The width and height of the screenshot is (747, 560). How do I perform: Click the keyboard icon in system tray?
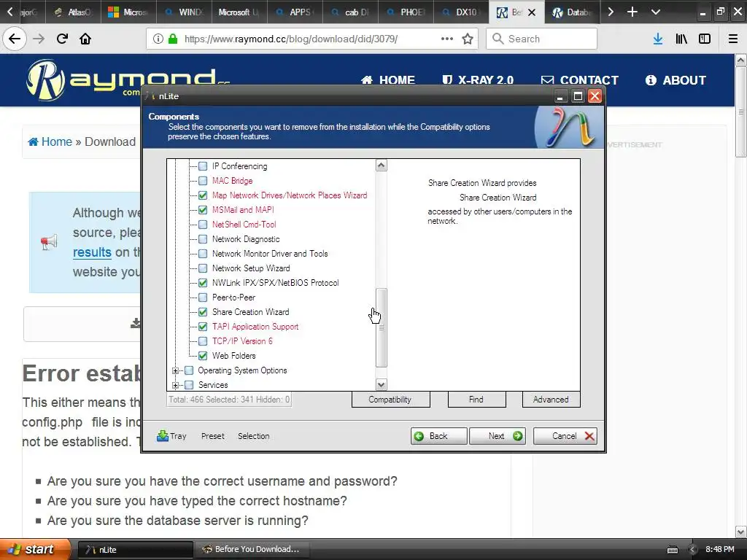pyautogui.click(x=672, y=550)
